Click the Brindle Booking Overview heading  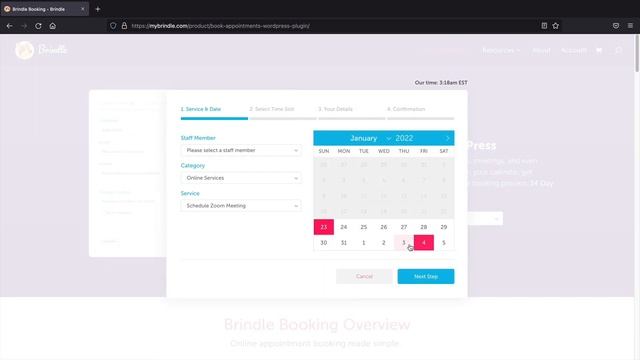pos(317,324)
